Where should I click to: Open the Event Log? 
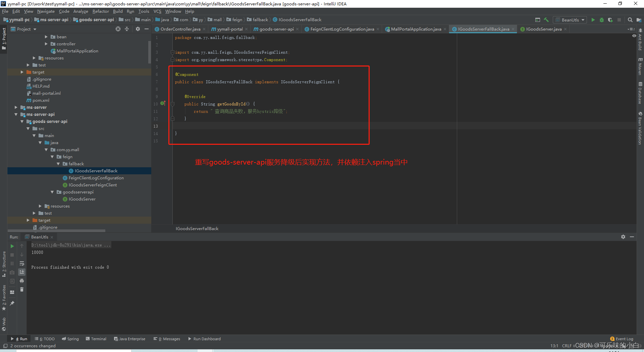[x=622, y=339]
